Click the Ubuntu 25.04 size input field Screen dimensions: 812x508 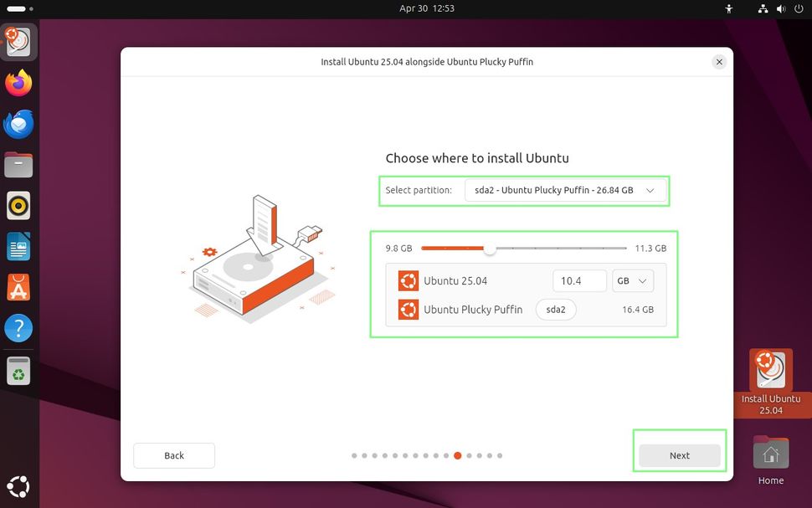pyautogui.click(x=579, y=281)
